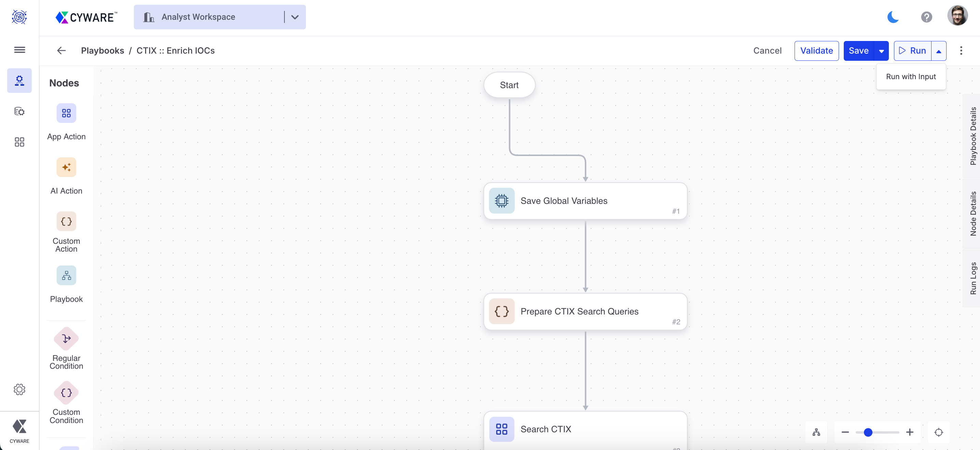Choose Run with Input menu option
The width and height of the screenshot is (980, 450).
click(911, 77)
